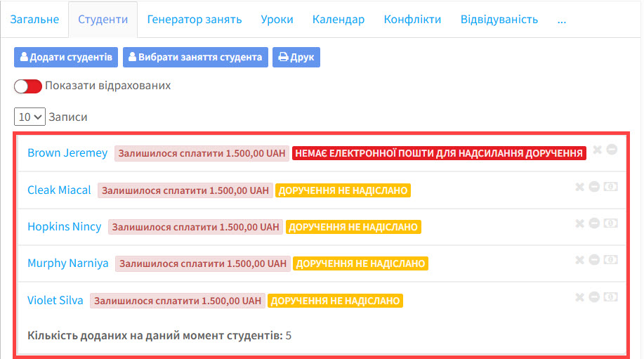
Task: Open the Відвідуваність tab
Action: 499,19
